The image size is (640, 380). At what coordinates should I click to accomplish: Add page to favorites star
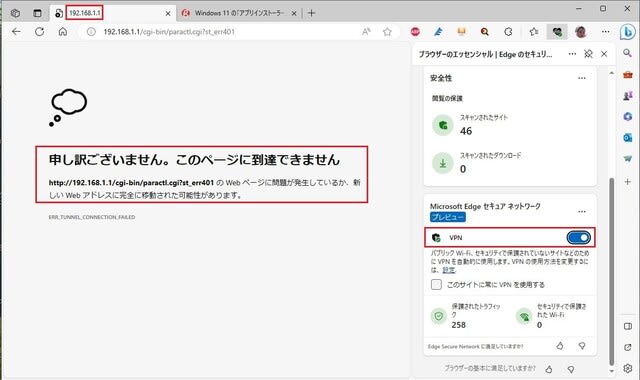[x=387, y=31]
